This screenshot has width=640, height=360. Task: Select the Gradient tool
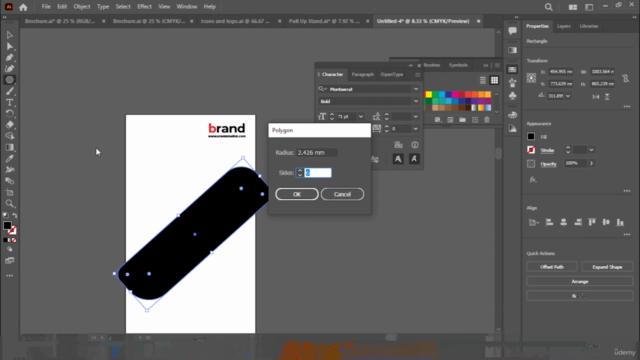coord(9,147)
